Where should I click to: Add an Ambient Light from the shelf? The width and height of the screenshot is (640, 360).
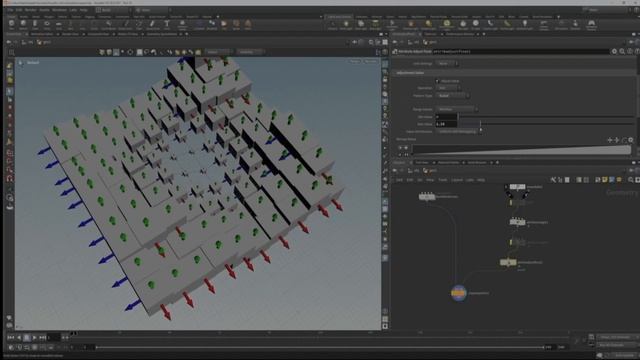[x=525, y=24]
